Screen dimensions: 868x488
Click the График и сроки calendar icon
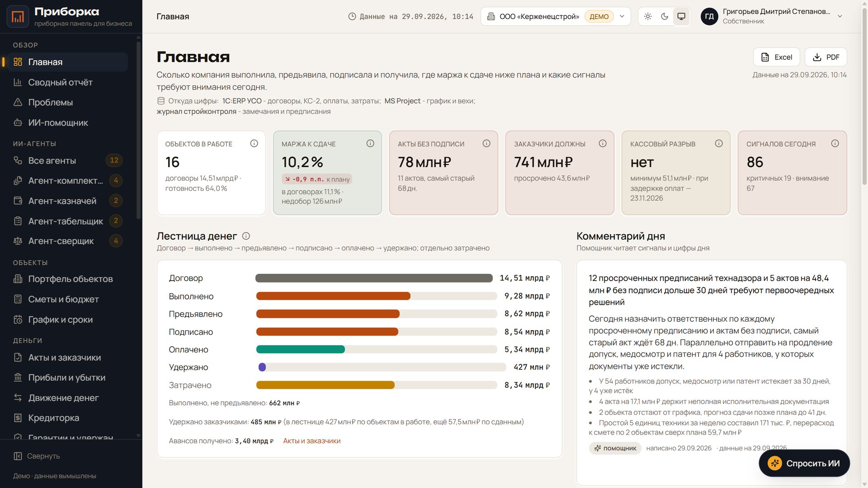click(18, 319)
